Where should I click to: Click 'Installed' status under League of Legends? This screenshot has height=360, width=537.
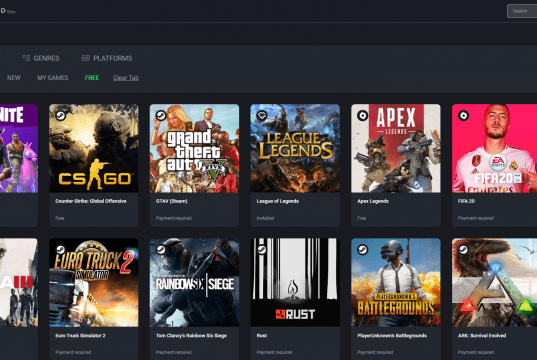pyautogui.click(x=265, y=218)
